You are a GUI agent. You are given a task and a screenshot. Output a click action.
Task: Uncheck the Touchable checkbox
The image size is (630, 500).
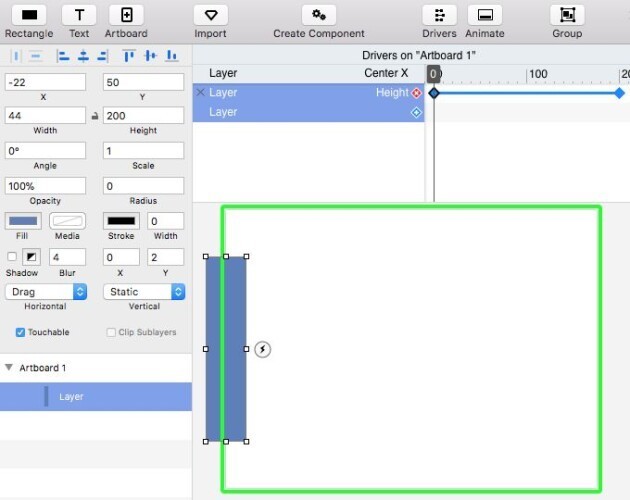pos(20,332)
